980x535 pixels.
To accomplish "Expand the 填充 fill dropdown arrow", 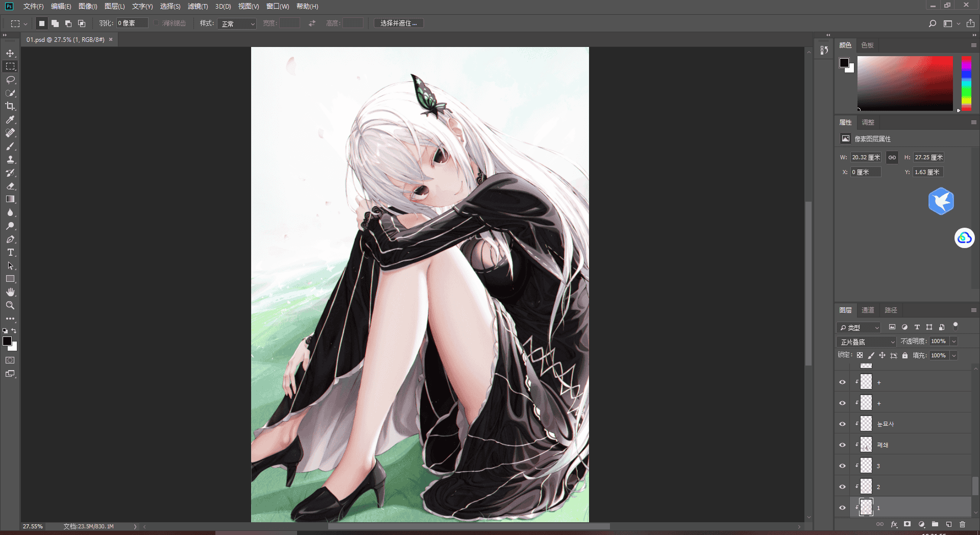I will 953,355.
